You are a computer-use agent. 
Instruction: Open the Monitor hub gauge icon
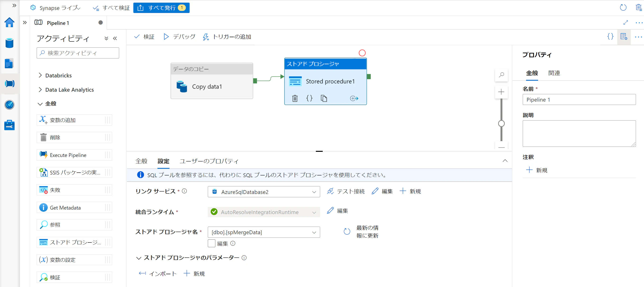pyautogui.click(x=9, y=105)
